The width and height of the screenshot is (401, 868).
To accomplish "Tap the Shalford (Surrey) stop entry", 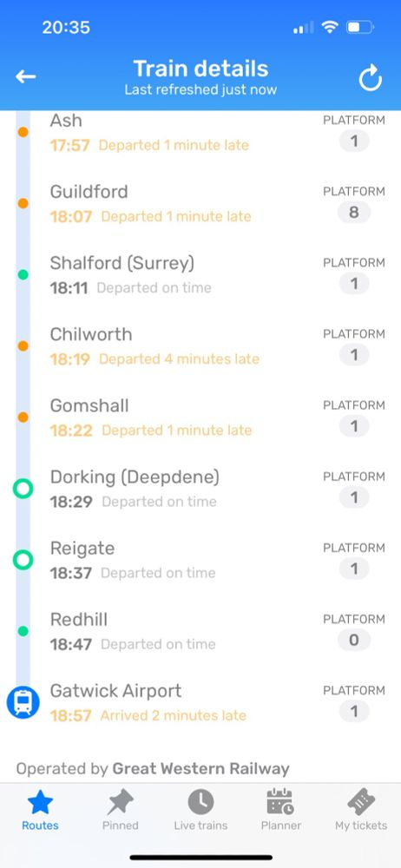I will click(x=200, y=274).
